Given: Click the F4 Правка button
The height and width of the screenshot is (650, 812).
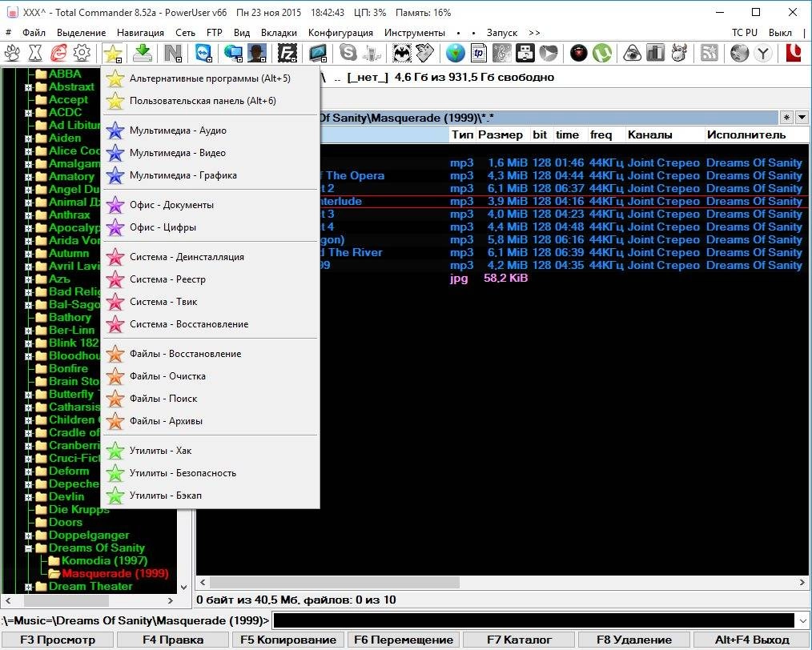Looking at the screenshot, I should pyautogui.click(x=172, y=640).
